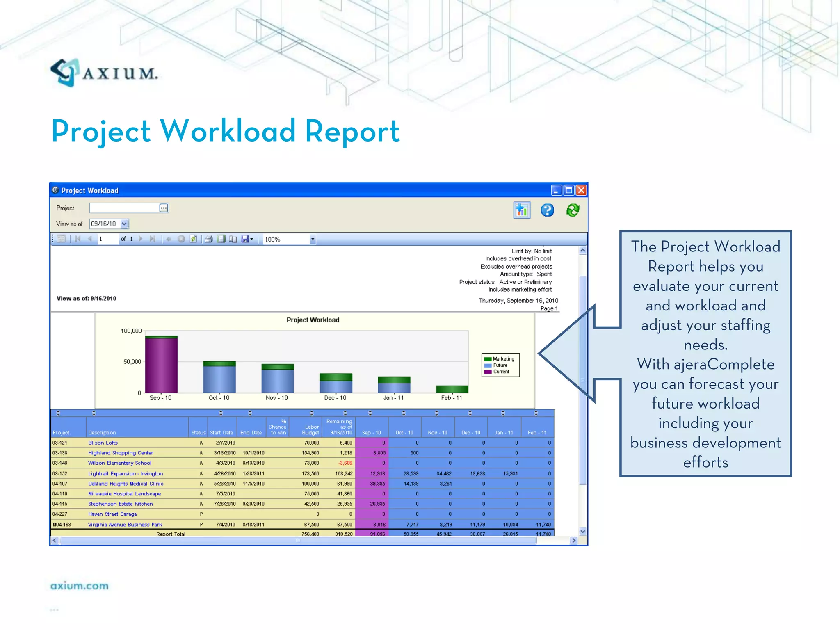Open the Export save dropdown
The height and width of the screenshot is (630, 840).
point(247,239)
